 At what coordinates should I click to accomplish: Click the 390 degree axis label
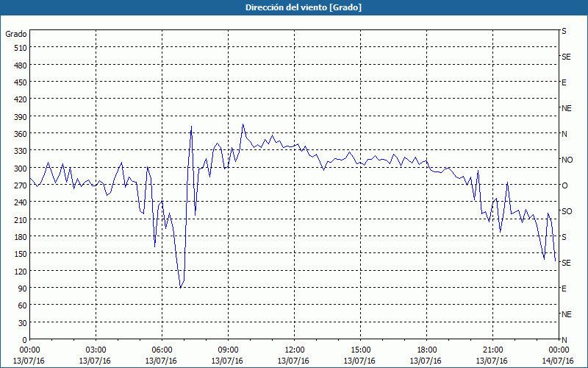[21, 117]
